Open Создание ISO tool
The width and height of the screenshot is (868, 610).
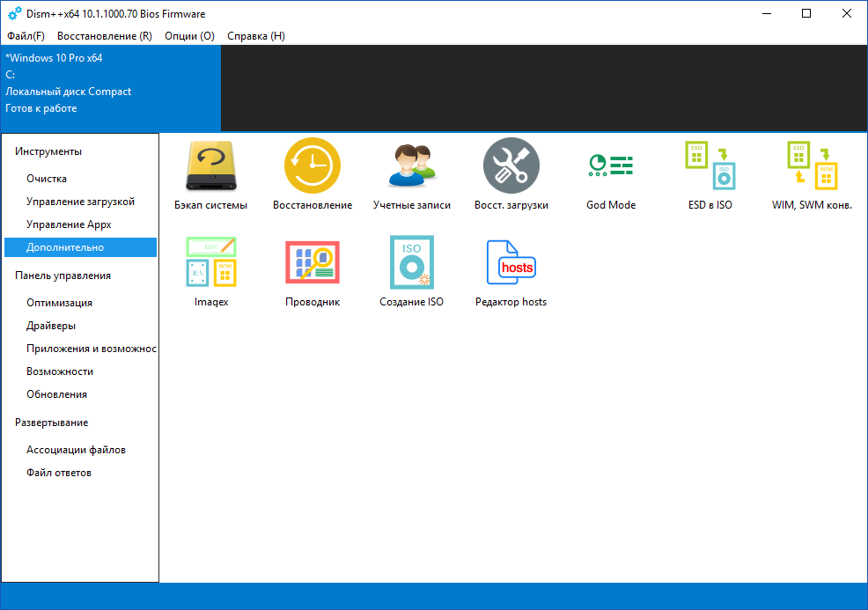411,272
